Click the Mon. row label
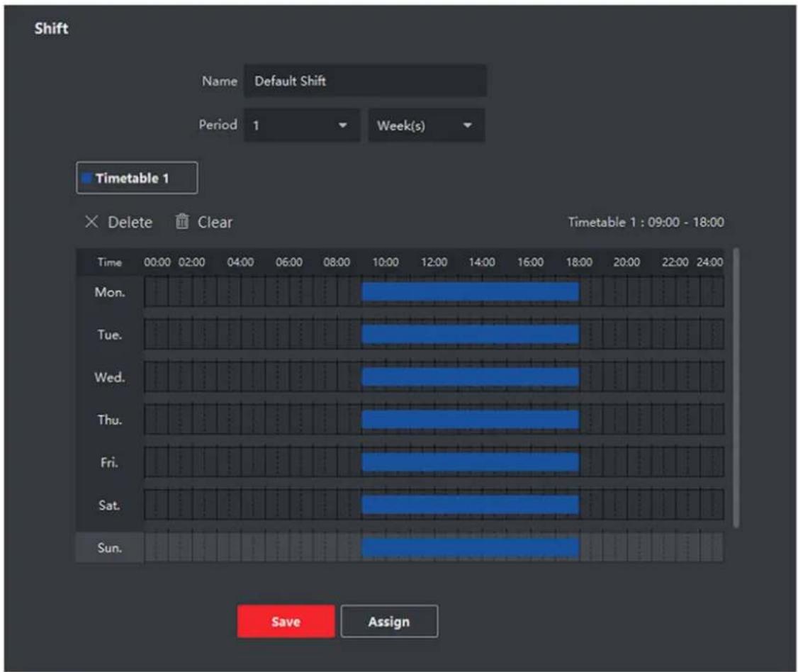 109,292
